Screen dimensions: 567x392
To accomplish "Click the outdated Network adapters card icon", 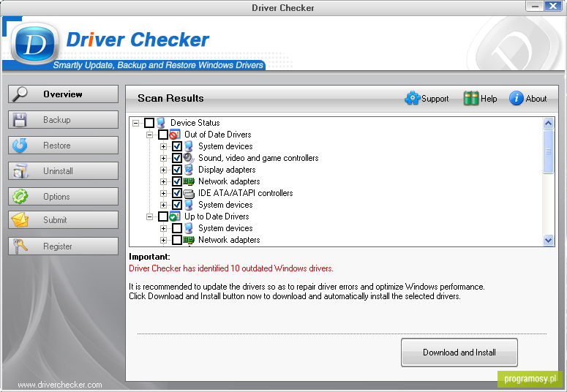I will (x=189, y=181).
